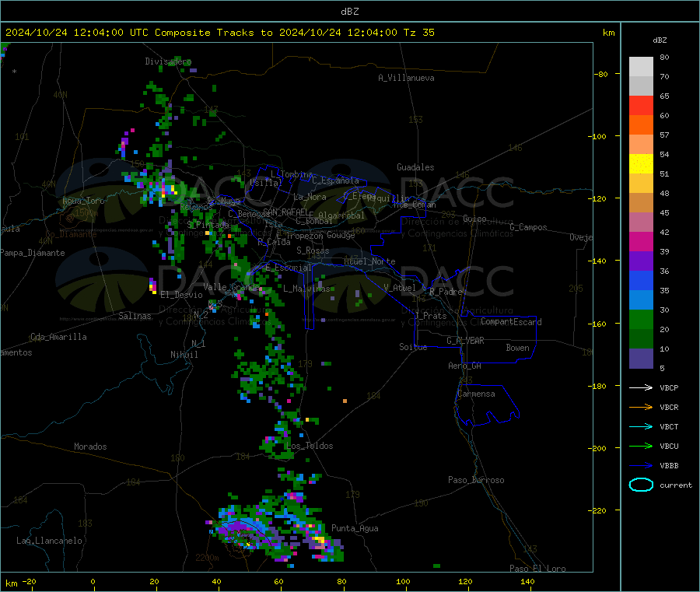Click the 'El_Desvio' map label
The height and width of the screenshot is (592, 700).
[x=181, y=295]
